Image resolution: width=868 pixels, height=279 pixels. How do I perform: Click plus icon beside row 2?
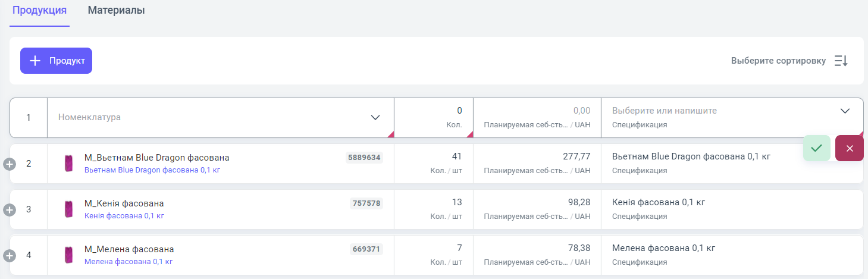click(10, 164)
